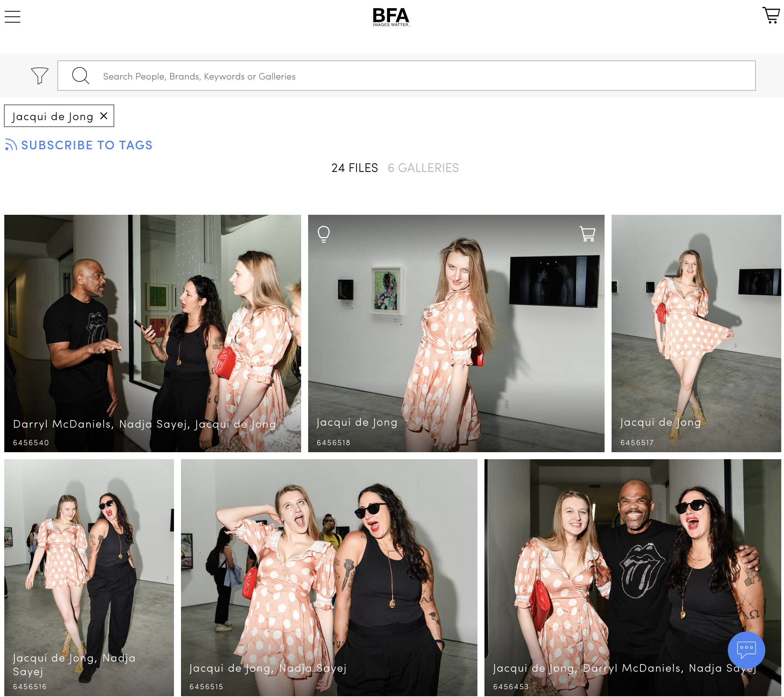This screenshot has width=784, height=697.
Task: Click the filter funnel icon
Action: point(39,76)
